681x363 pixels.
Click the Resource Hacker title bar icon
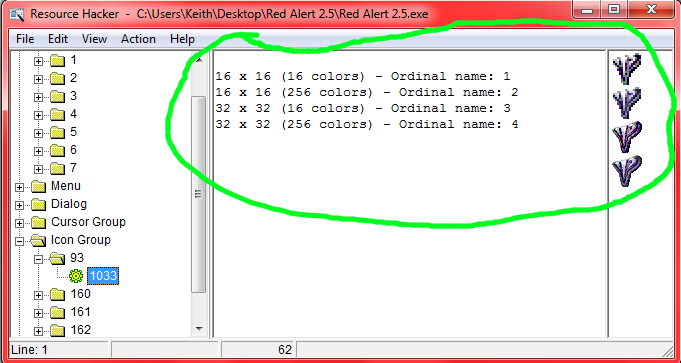point(17,14)
